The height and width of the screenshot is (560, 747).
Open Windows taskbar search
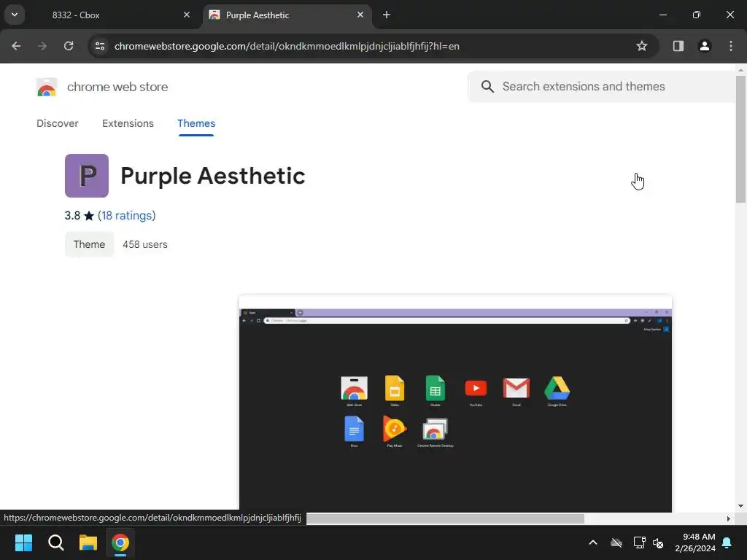55,542
